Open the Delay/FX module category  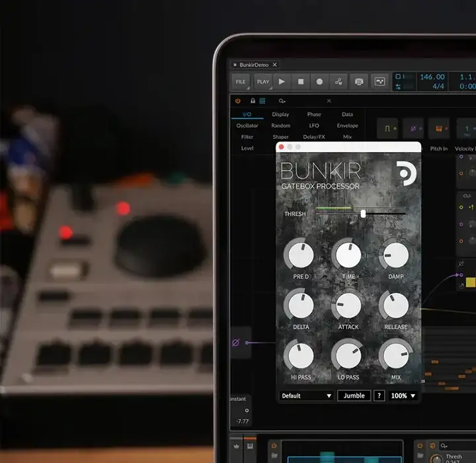pos(314,137)
